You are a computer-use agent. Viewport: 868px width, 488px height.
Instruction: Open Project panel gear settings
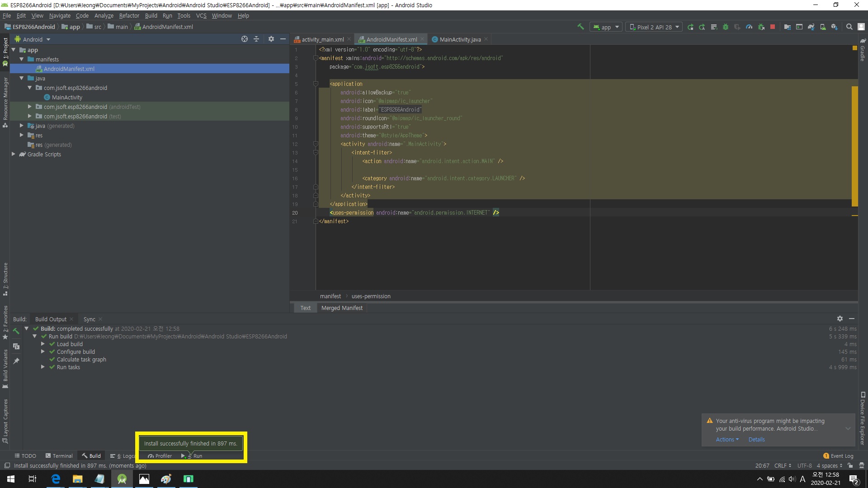(x=271, y=39)
